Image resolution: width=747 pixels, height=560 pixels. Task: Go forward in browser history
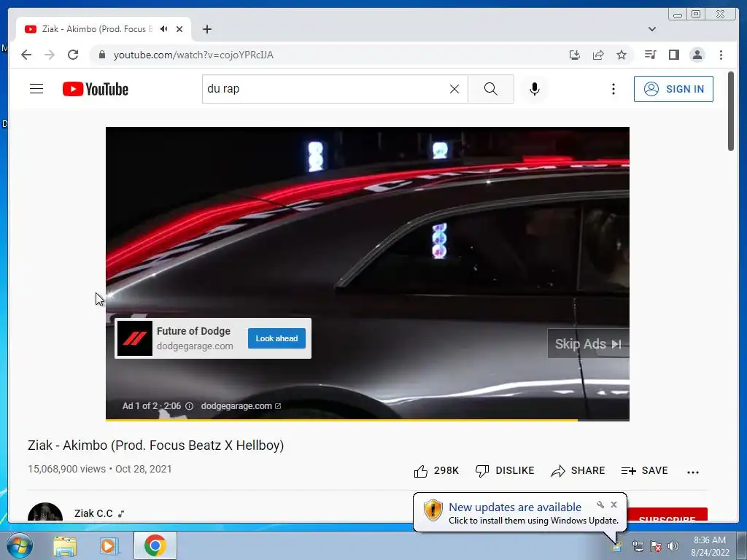point(50,55)
